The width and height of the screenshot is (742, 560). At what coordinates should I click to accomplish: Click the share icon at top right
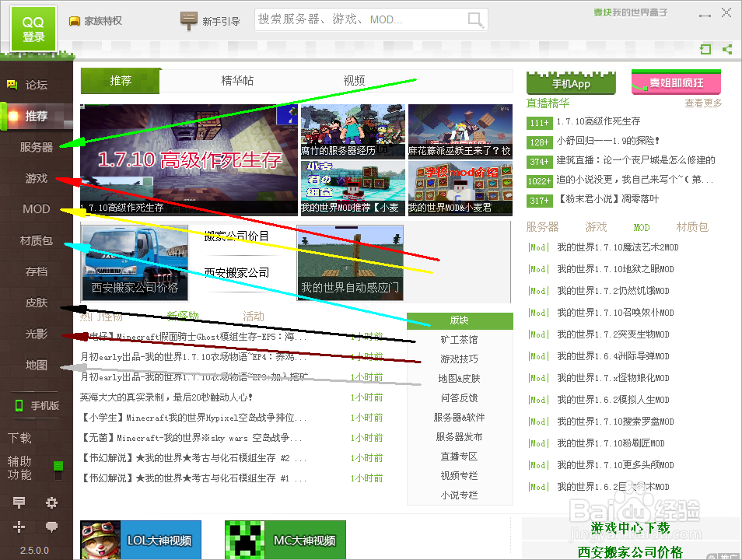pos(727,49)
